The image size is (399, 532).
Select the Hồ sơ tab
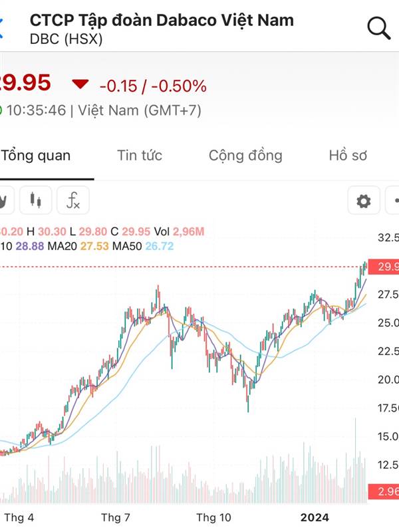click(348, 156)
